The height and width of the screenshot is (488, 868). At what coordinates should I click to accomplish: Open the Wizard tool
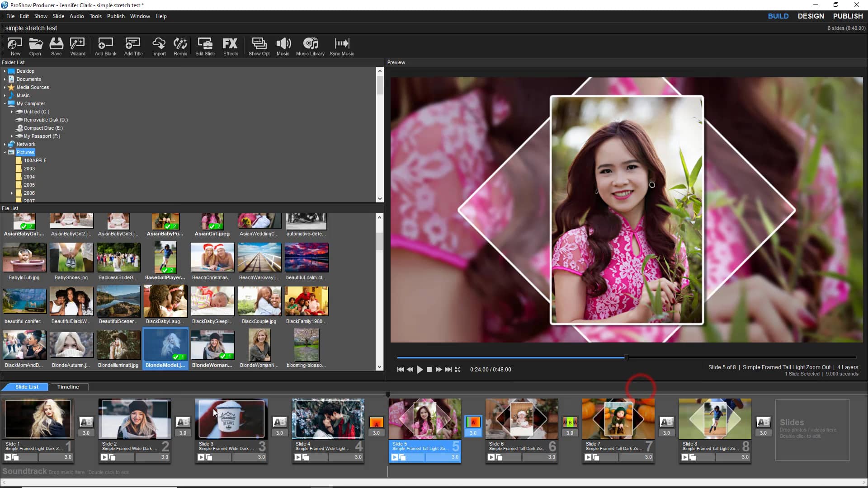(77, 45)
